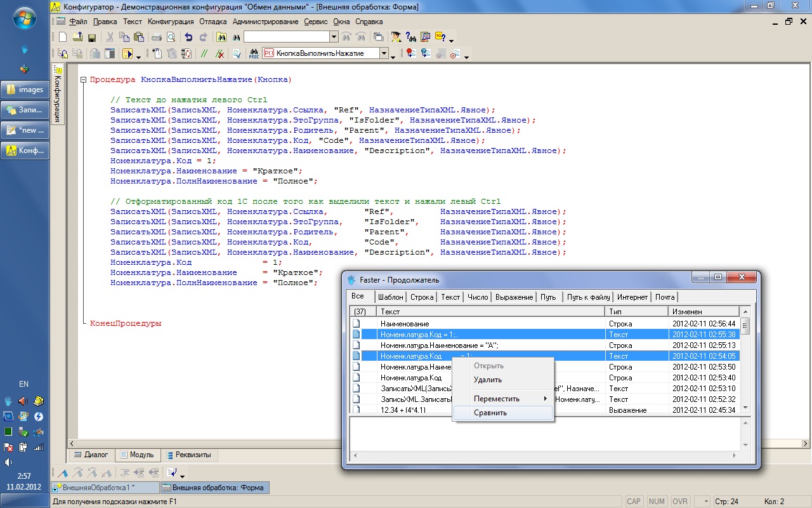The image size is (812, 508).
Task: Click the Cut scissors icon
Action: coord(110,37)
